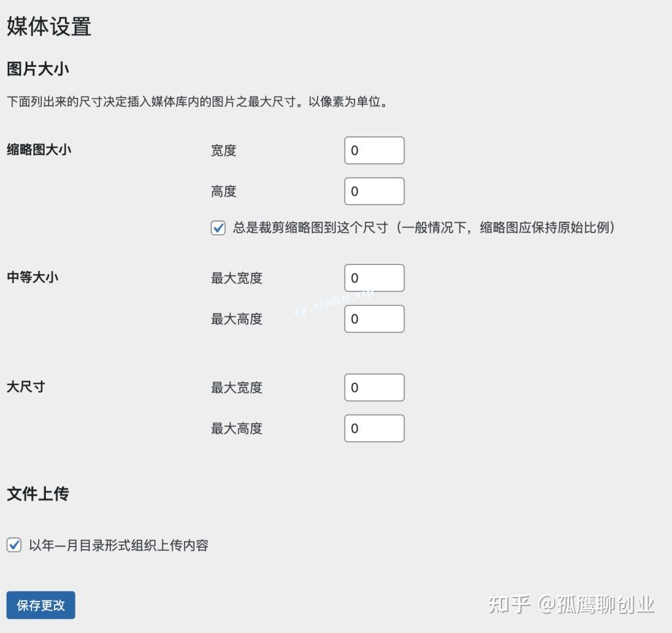
Task: Select the 中等大小 label
Action: (31, 277)
